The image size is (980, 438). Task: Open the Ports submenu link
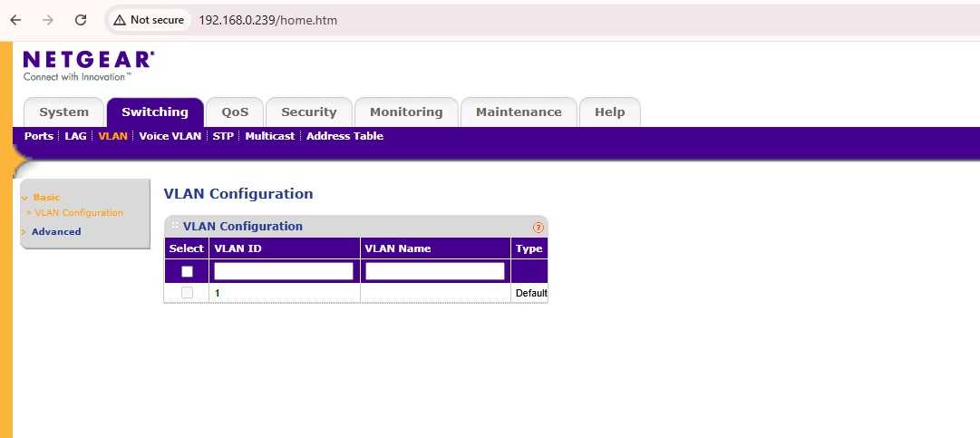pos(39,136)
